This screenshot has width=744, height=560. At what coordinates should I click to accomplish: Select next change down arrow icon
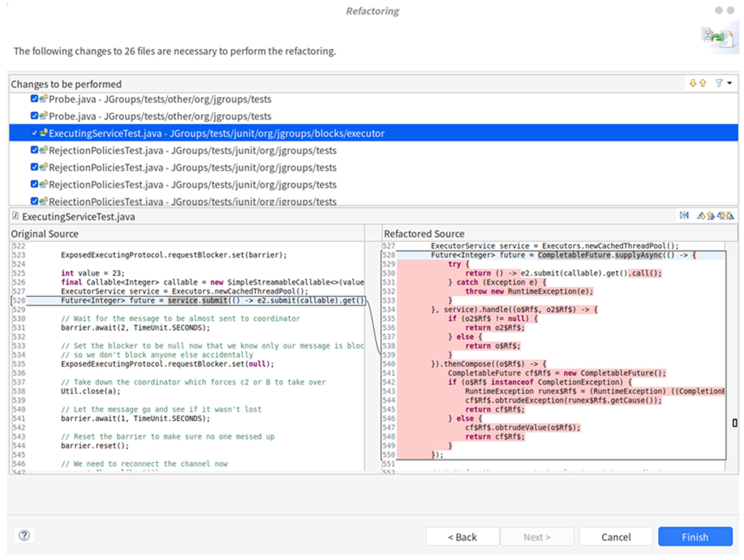click(693, 83)
